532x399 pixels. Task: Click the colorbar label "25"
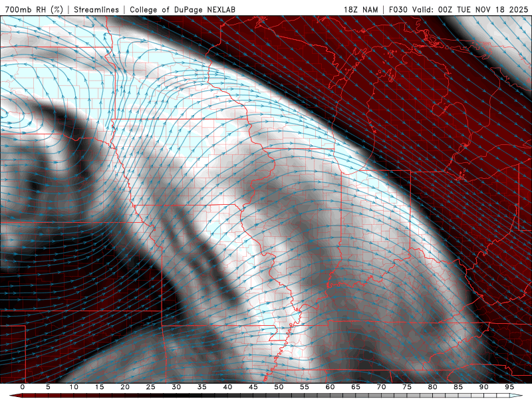(x=151, y=387)
